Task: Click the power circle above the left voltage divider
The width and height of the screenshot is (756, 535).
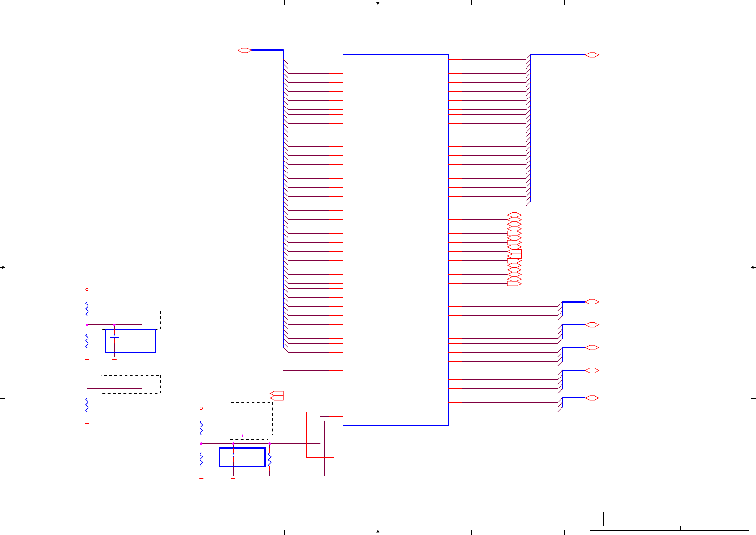Action: [87, 290]
